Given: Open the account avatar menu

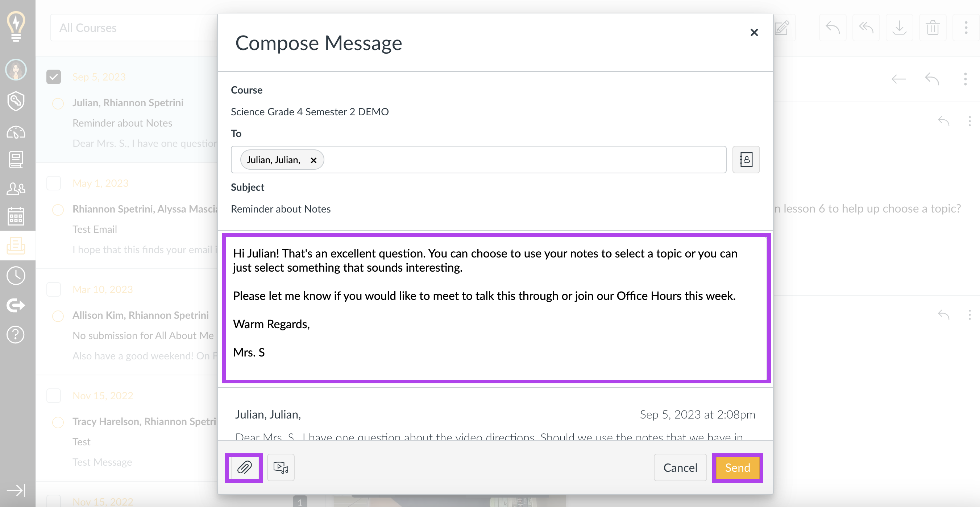Looking at the screenshot, I should 16,70.
